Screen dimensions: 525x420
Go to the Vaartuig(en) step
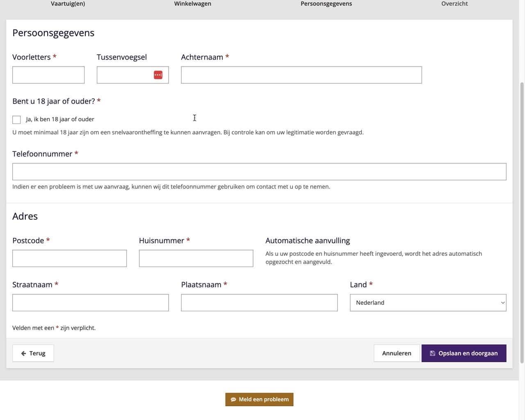pos(68,4)
